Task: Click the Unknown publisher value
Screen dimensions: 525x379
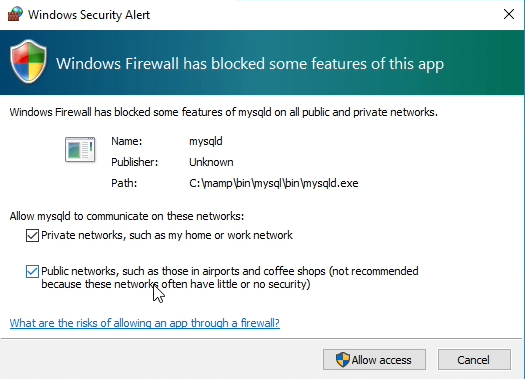Action: click(211, 162)
